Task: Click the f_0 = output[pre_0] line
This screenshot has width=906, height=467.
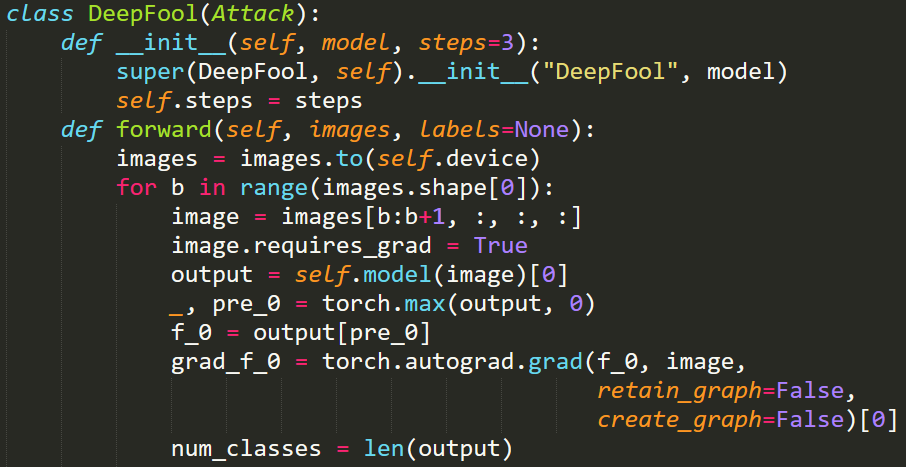Action: [301, 333]
